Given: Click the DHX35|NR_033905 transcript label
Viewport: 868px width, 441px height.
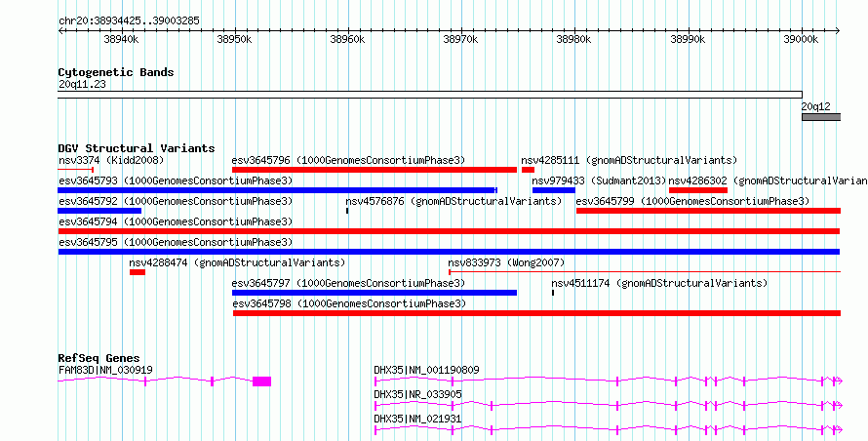Looking at the screenshot, I should point(417,394).
